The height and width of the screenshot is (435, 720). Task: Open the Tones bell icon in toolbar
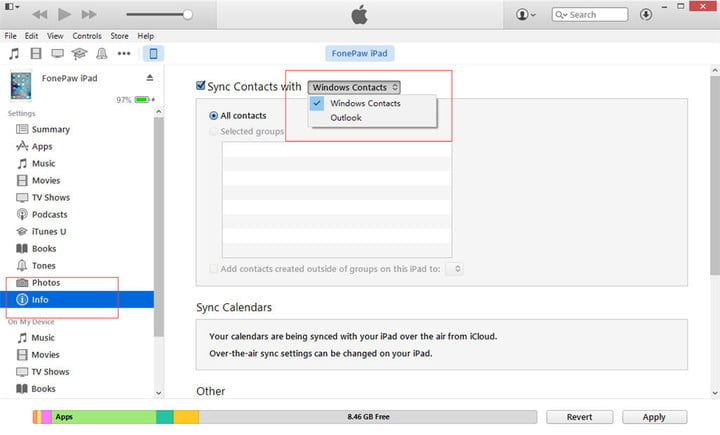tap(101, 53)
